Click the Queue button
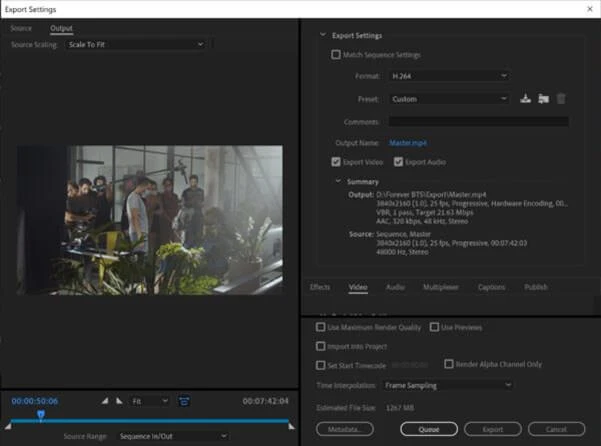 coord(429,429)
